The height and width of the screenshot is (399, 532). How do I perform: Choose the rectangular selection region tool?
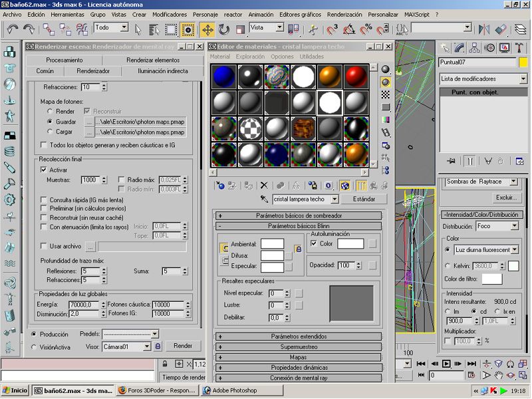(171, 29)
